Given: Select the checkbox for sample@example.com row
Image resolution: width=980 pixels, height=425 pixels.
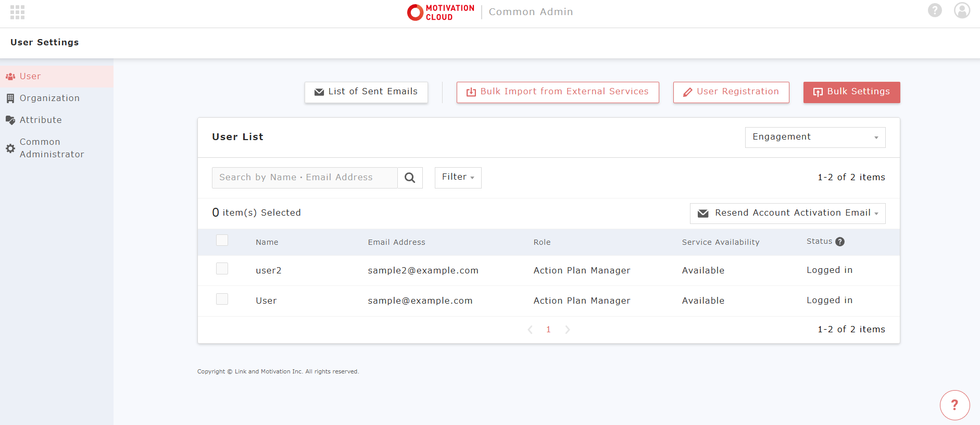Looking at the screenshot, I should pos(222,299).
